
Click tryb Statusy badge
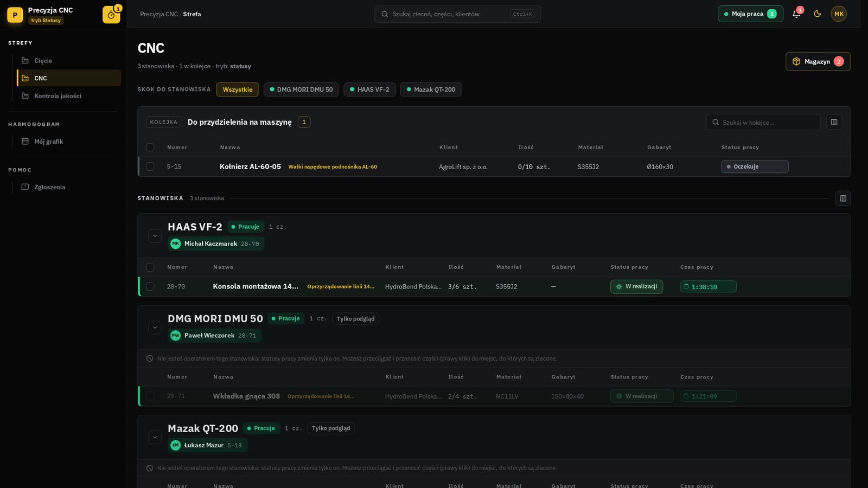[x=46, y=21]
